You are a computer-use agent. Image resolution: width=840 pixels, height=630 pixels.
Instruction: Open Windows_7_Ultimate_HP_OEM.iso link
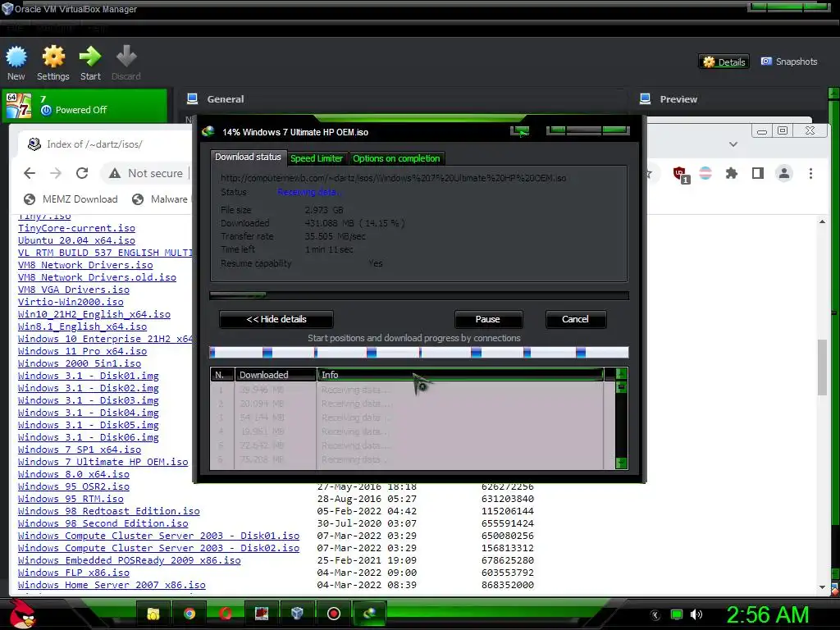tap(103, 462)
